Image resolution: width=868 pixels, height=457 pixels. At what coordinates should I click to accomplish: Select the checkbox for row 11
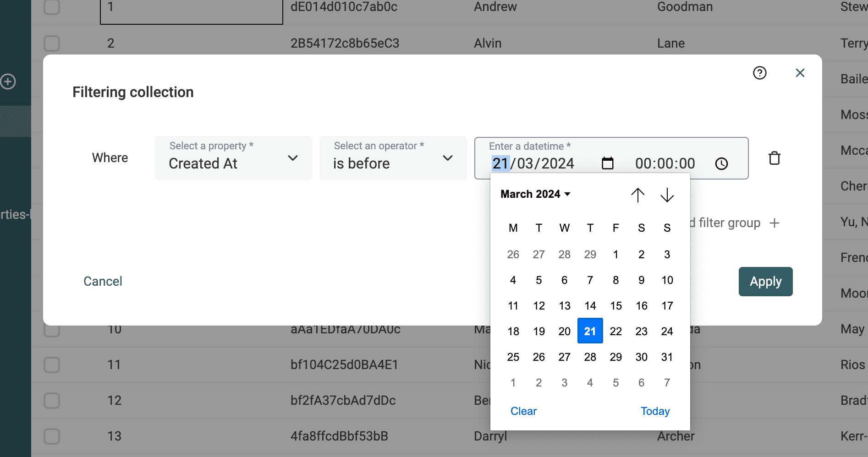tap(52, 365)
